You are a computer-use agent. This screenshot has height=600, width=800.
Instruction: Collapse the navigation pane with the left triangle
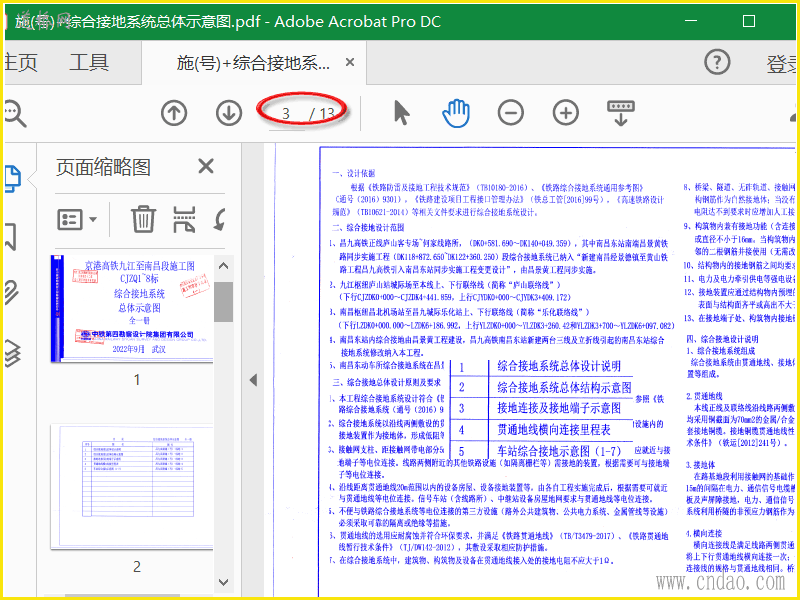pos(253,380)
